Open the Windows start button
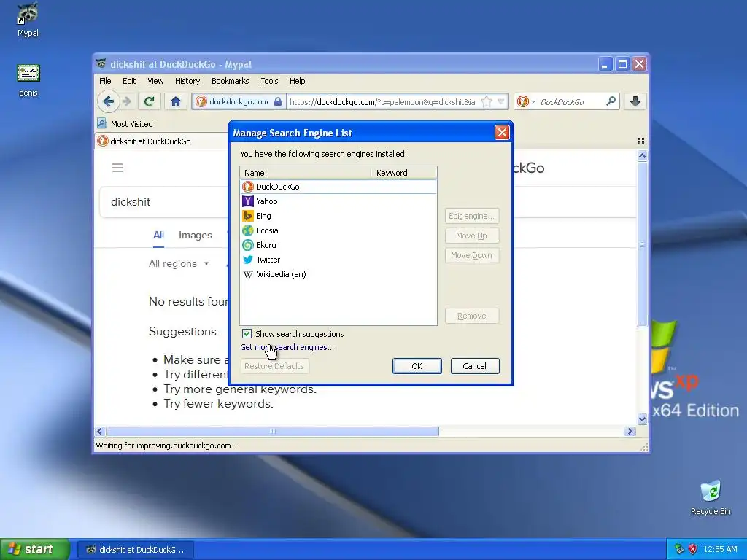The image size is (747, 560). pyautogui.click(x=35, y=549)
